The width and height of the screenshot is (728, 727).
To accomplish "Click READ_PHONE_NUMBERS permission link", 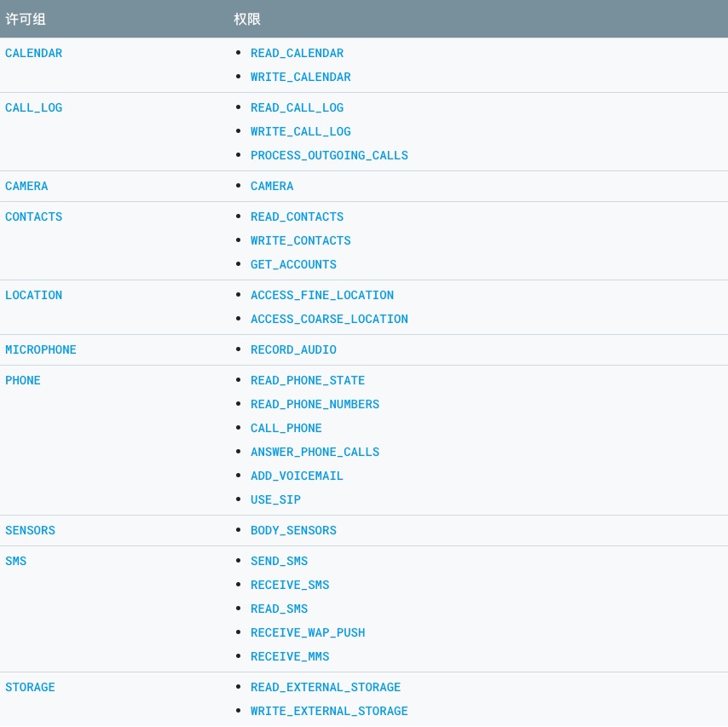I will point(315,404).
